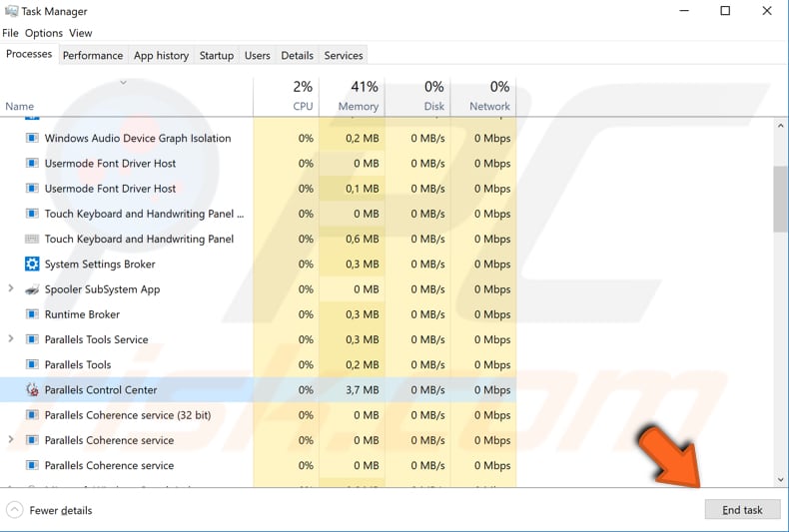Sort processes by the Network column

tap(483, 97)
